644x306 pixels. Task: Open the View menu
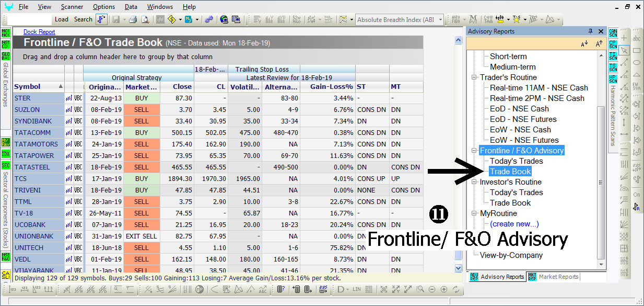click(45, 7)
